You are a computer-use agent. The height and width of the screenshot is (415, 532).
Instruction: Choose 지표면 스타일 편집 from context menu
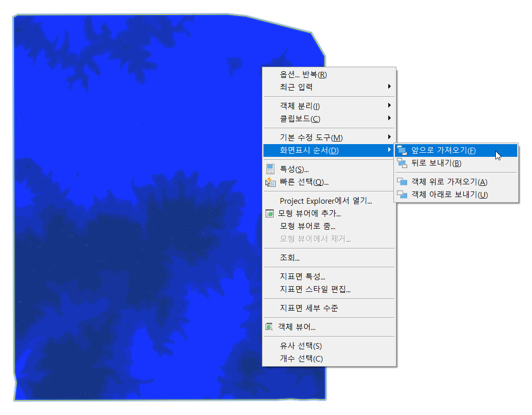point(315,289)
